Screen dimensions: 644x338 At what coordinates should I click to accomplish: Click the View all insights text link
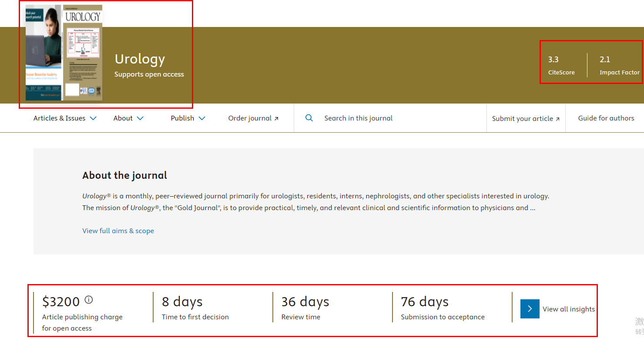point(568,309)
